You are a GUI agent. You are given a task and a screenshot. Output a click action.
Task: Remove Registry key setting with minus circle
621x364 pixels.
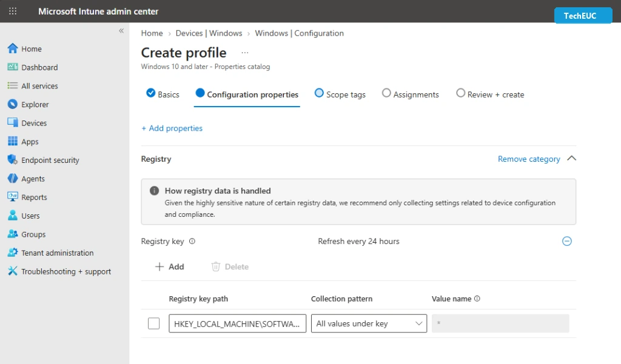(567, 241)
